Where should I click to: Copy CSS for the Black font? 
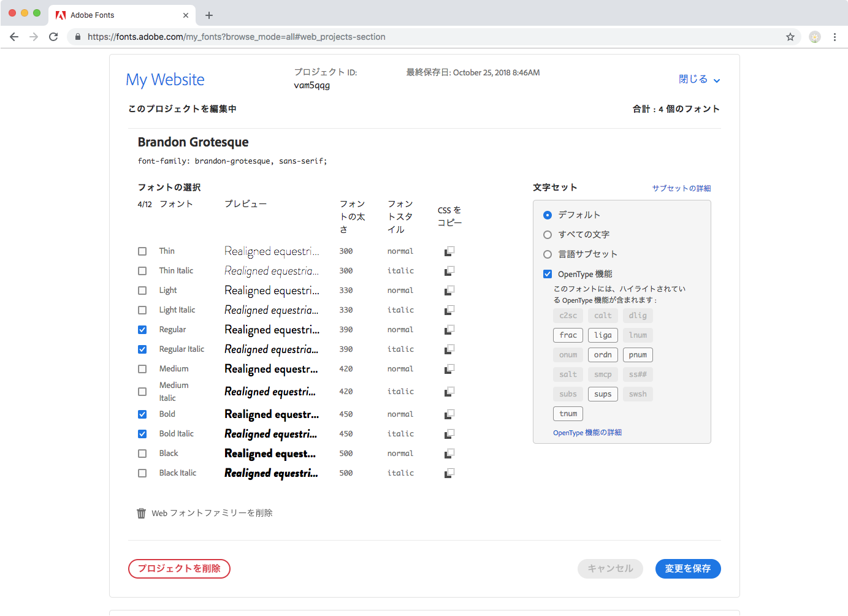[449, 454]
